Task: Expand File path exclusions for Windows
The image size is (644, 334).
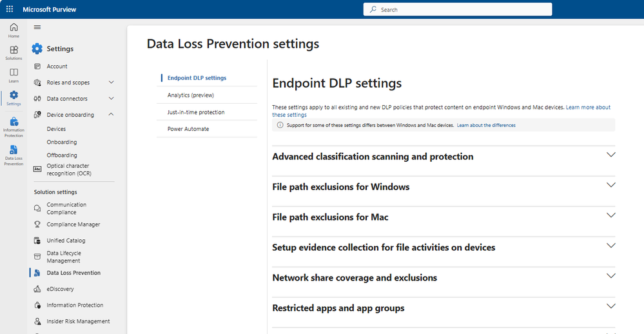Action: [x=611, y=185]
